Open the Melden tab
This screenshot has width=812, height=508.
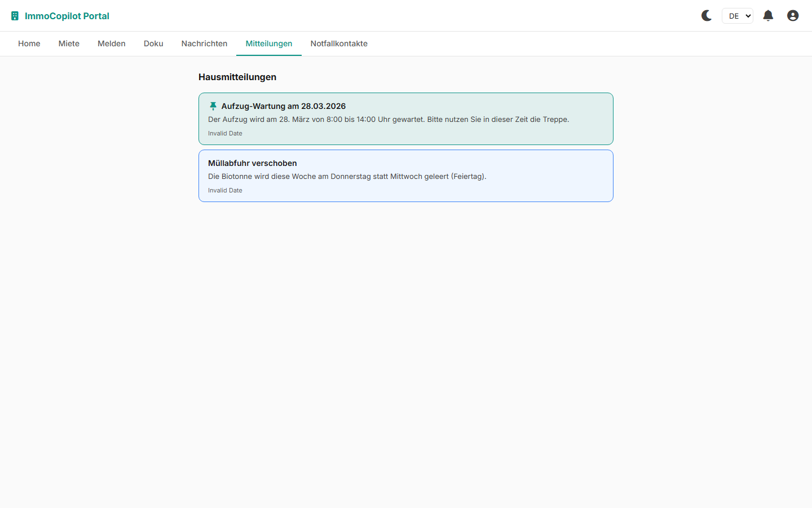(112, 43)
